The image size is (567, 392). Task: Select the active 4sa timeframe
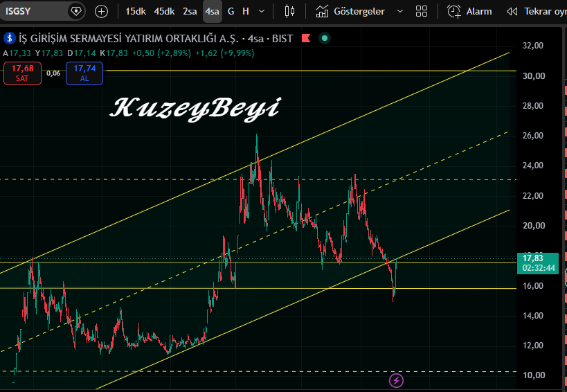pos(213,12)
